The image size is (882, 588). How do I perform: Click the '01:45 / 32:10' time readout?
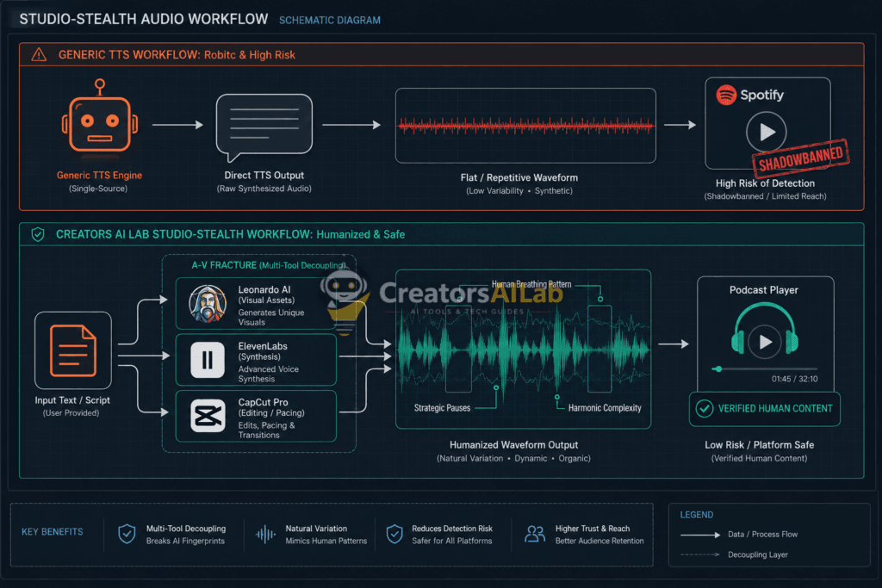pos(794,379)
